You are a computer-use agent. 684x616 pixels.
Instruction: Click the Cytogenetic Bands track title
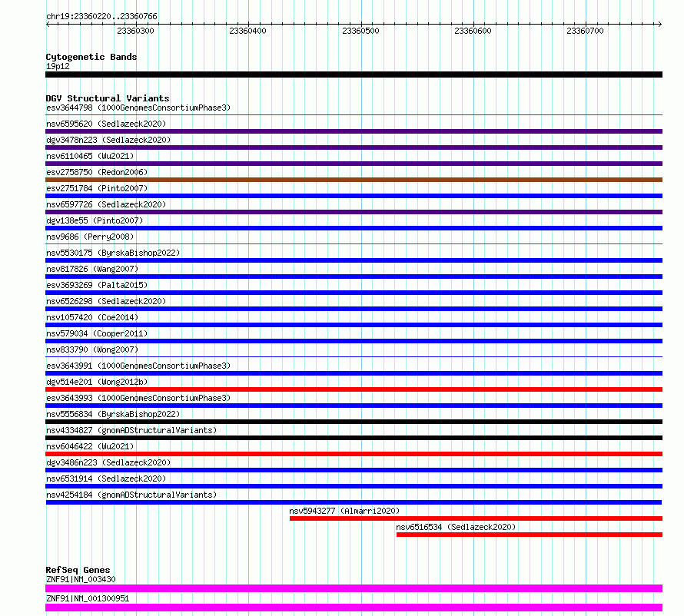(91, 57)
